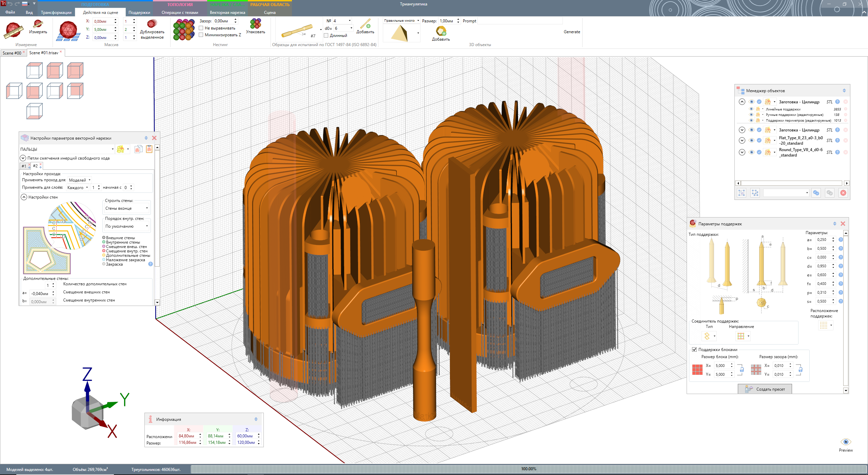Open support connector Направление dropdown
The width and height of the screenshot is (868, 475).
pos(743,336)
